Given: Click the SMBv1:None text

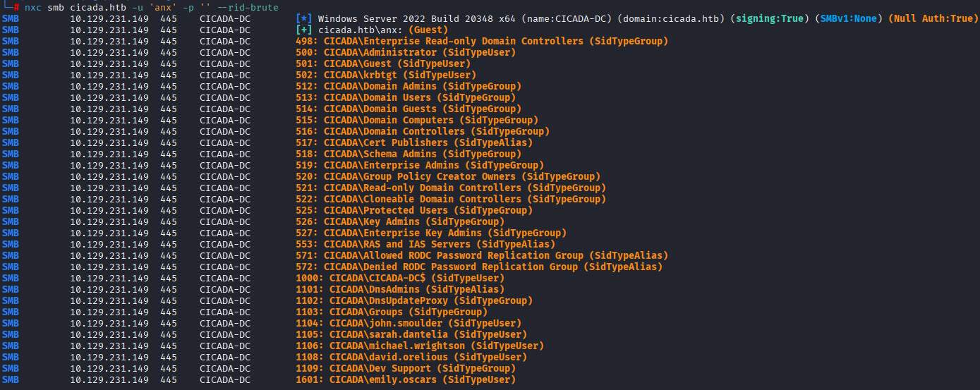Looking at the screenshot, I should (846, 18).
